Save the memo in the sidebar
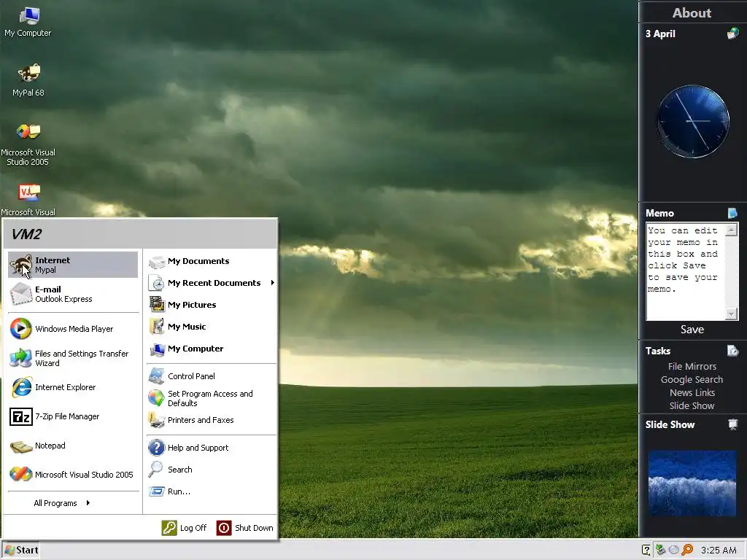747x560 pixels. pyautogui.click(x=692, y=330)
